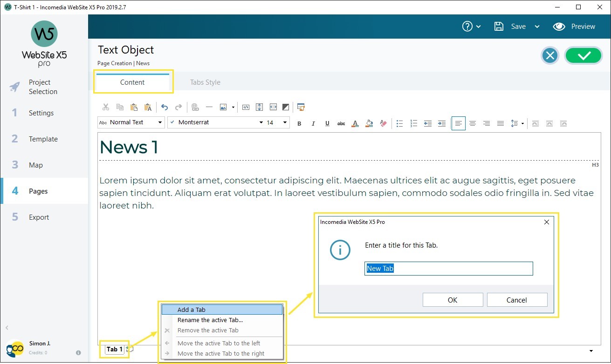Choose Add a Tab from context menu
The width and height of the screenshot is (611, 364).
click(x=222, y=310)
